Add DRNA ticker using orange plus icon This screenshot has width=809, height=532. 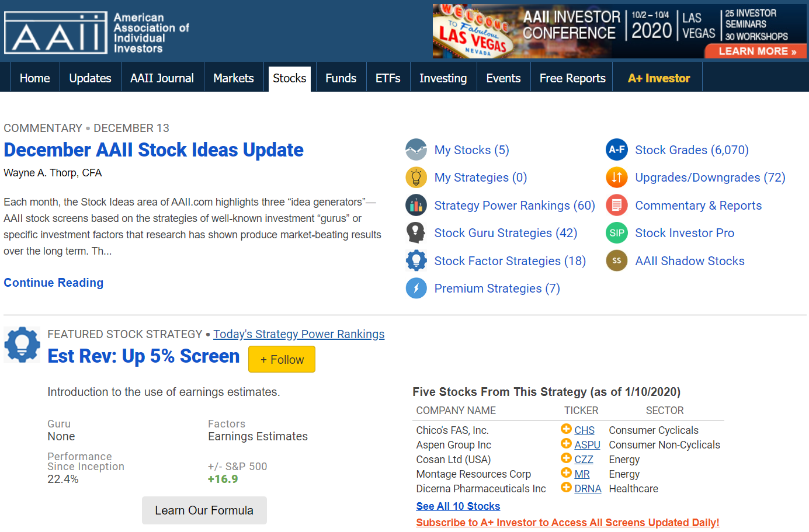click(566, 488)
